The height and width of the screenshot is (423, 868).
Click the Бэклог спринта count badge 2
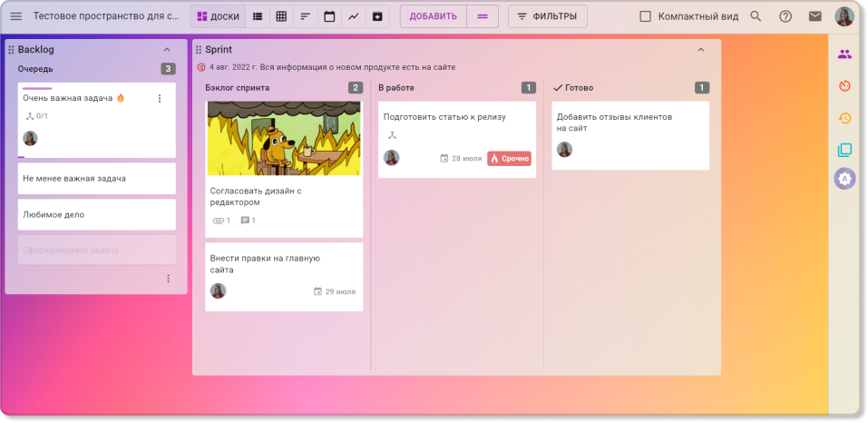click(x=356, y=87)
